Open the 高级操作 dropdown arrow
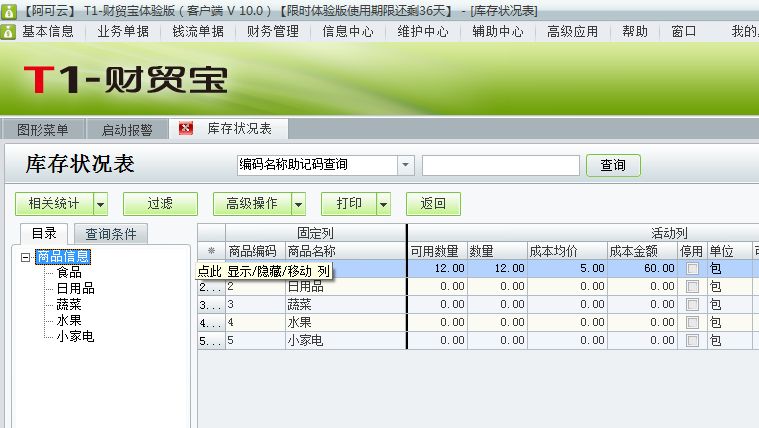Viewport: 759px width, 428px height. tap(299, 204)
